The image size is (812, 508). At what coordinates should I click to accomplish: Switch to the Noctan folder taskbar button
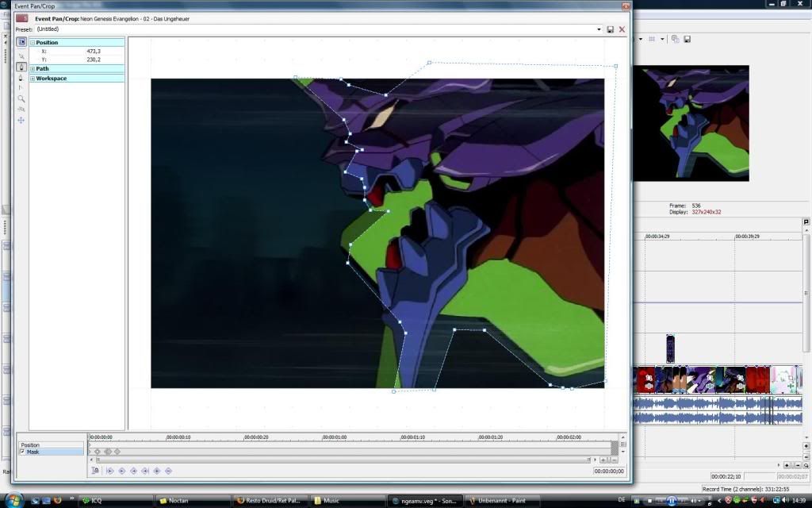(192, 501)
